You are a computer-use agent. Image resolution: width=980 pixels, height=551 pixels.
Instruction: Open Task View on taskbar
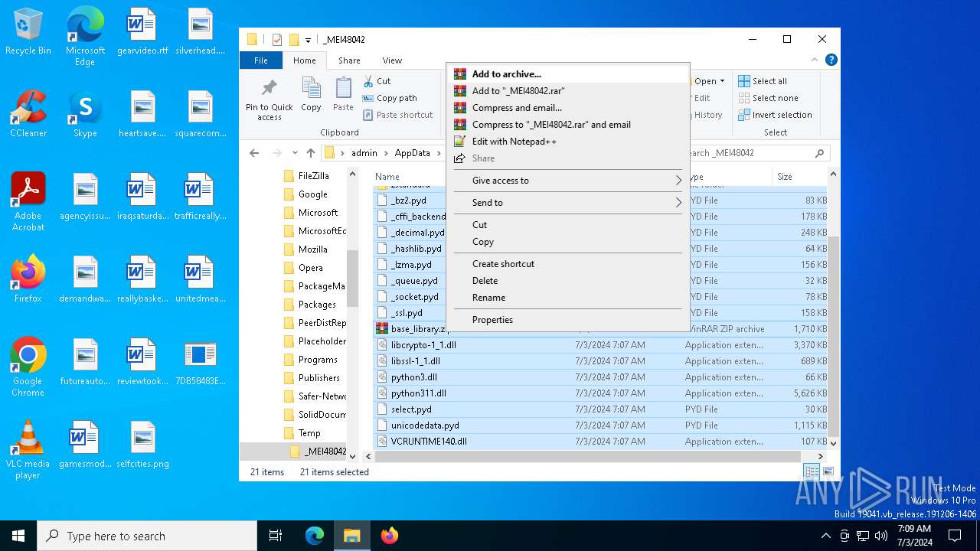coord(276,536)
